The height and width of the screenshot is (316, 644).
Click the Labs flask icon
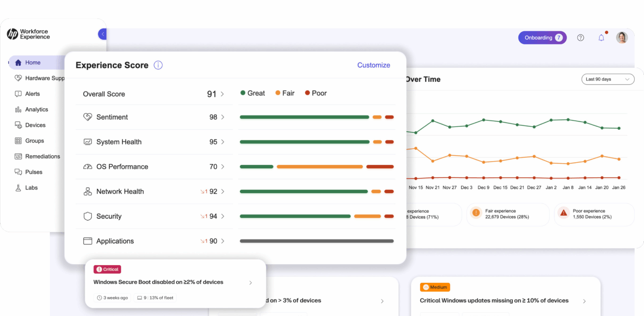point(18,188)
